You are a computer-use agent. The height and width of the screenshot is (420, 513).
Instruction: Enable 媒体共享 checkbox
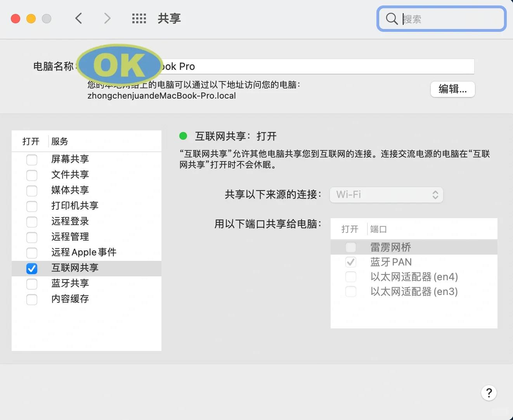click(32, 191)
